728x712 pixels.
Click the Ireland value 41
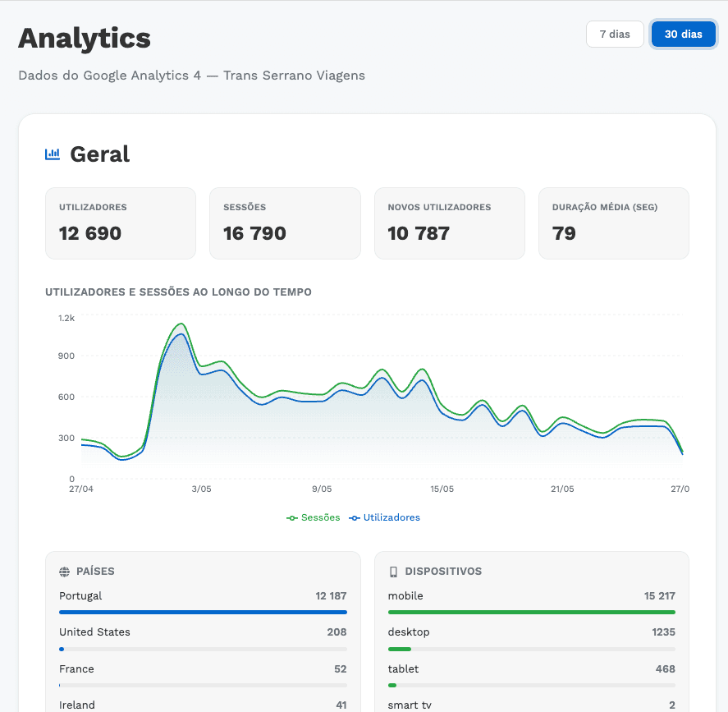point(341,705)
